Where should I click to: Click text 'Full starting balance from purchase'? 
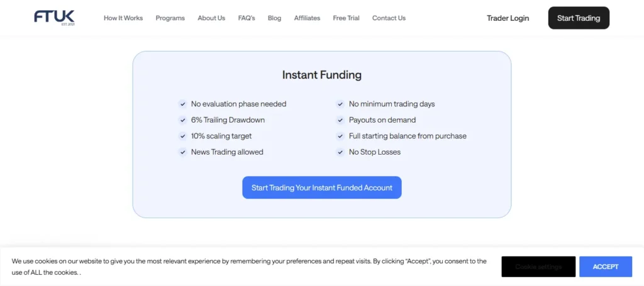[408, 136]
